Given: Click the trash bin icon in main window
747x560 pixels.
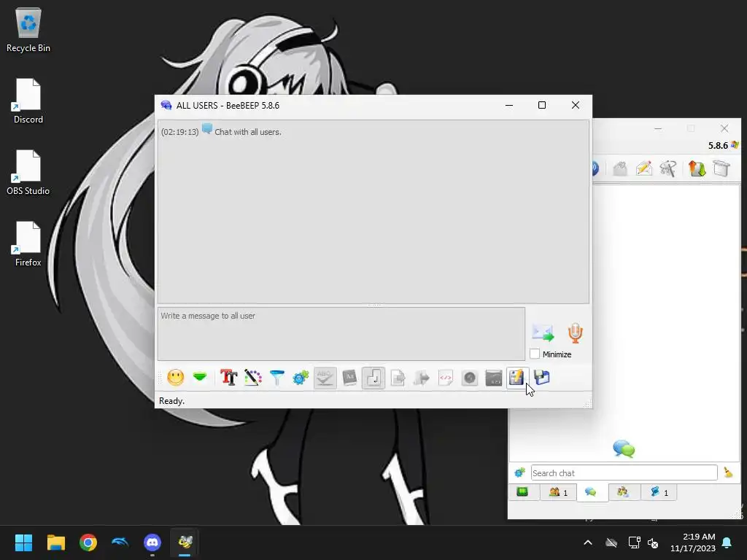Looking at the screenshot, I should click(721, 168).
